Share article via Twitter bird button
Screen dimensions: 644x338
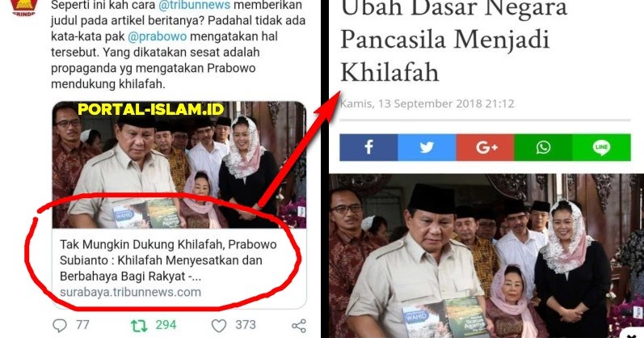point(427,147)
